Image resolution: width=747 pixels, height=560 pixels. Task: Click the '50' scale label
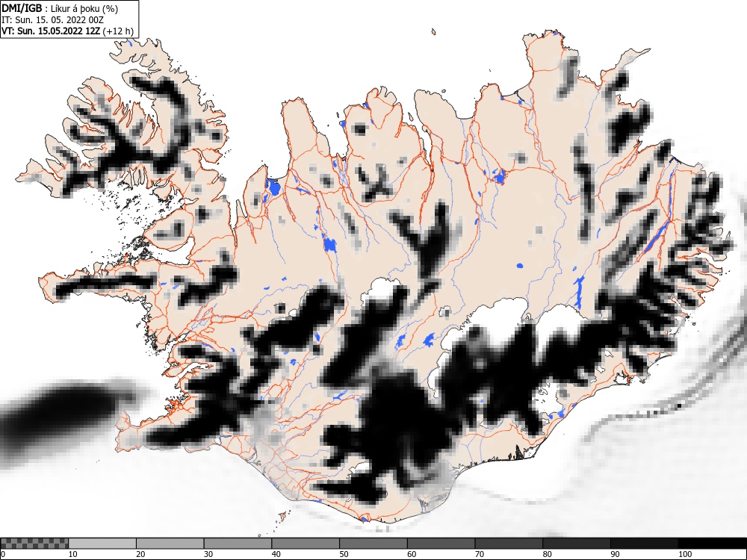point(344,554)
